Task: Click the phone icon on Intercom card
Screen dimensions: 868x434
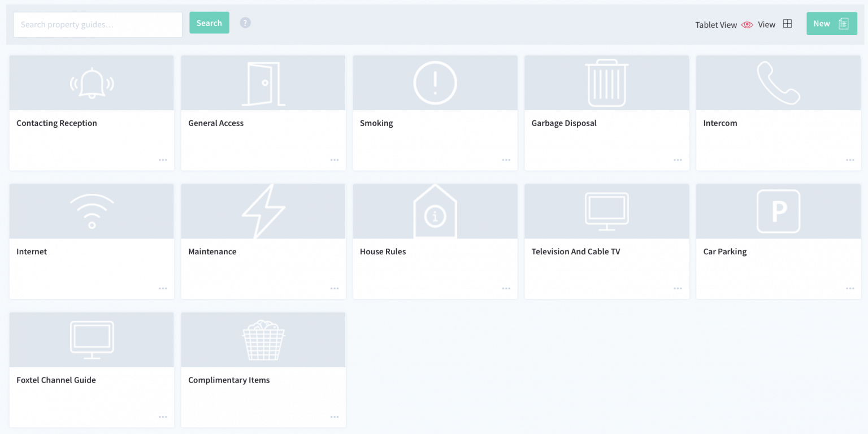Action: (x=778, y=83)
